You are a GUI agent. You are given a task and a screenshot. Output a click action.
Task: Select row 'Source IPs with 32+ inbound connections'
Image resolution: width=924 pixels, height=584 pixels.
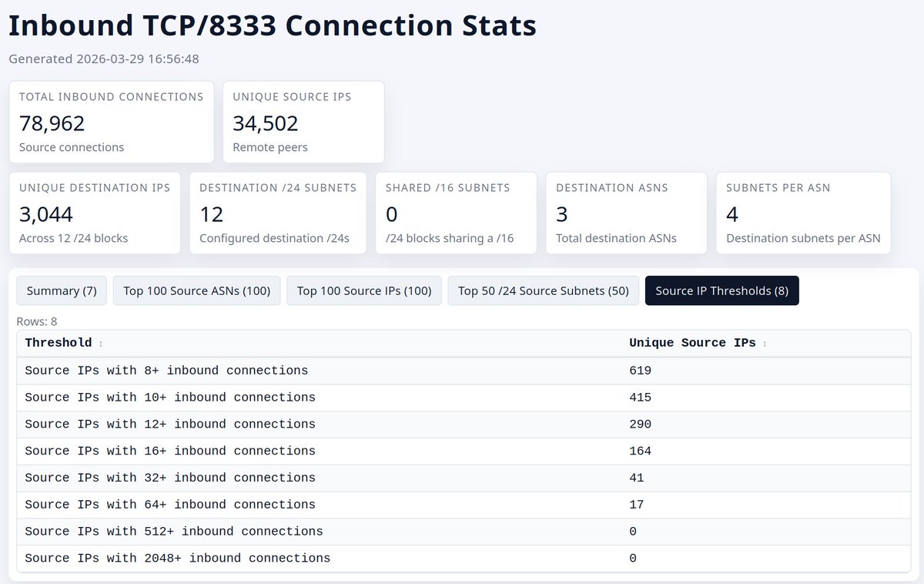tap(464, 478)
